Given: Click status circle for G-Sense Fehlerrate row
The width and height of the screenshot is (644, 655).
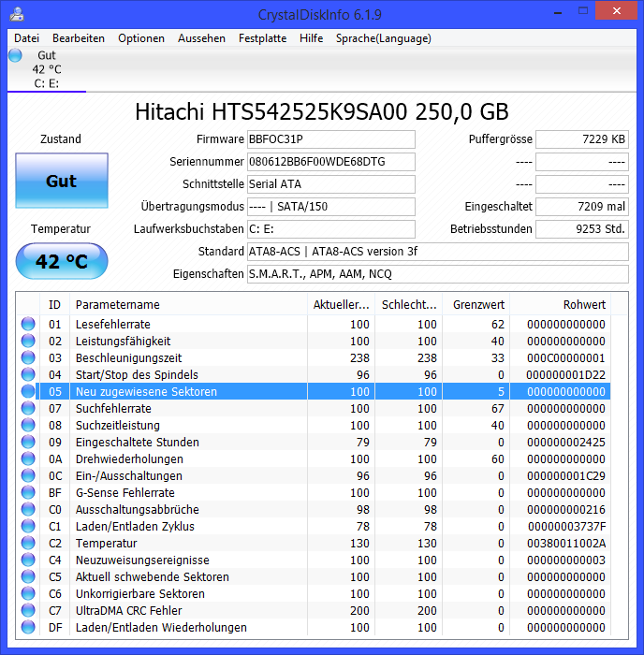Looking at the screenshot, I should coord(28,492).
